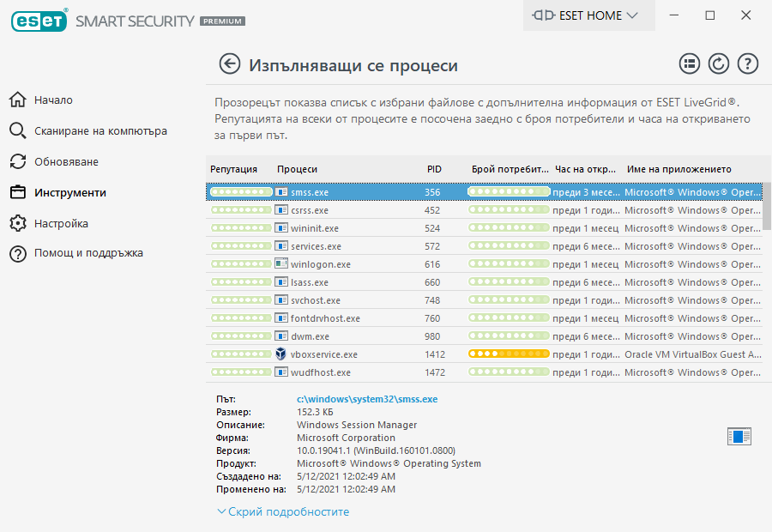Go back using the back arrow icon
The height and width of the screenshot is (532, 772).
coord(229,64)
